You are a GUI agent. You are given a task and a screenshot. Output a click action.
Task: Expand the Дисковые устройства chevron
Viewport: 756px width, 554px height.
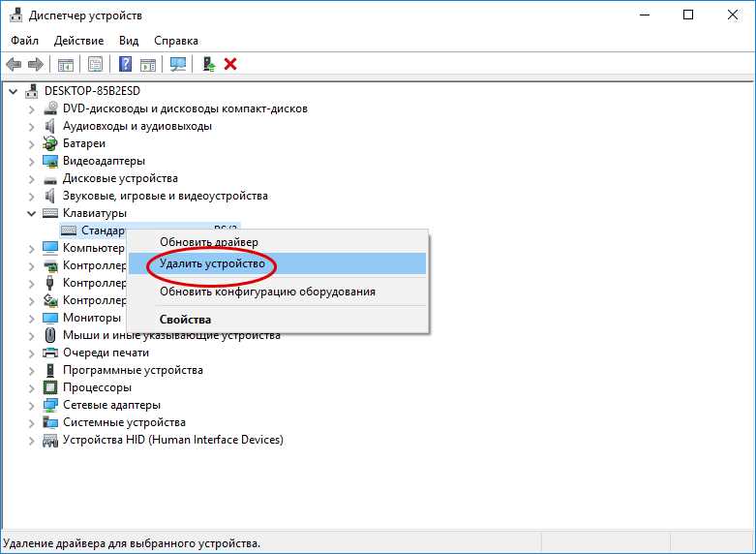[32, 179]
